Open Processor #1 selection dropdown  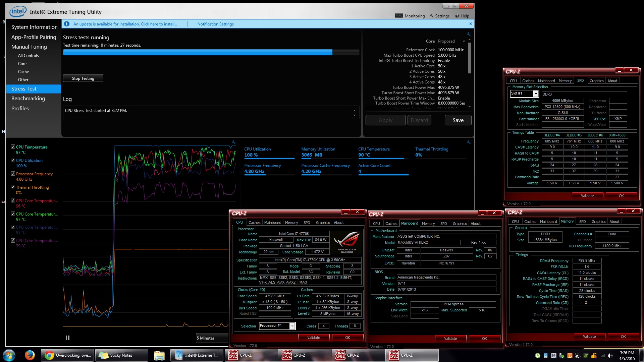coord(292,326)
